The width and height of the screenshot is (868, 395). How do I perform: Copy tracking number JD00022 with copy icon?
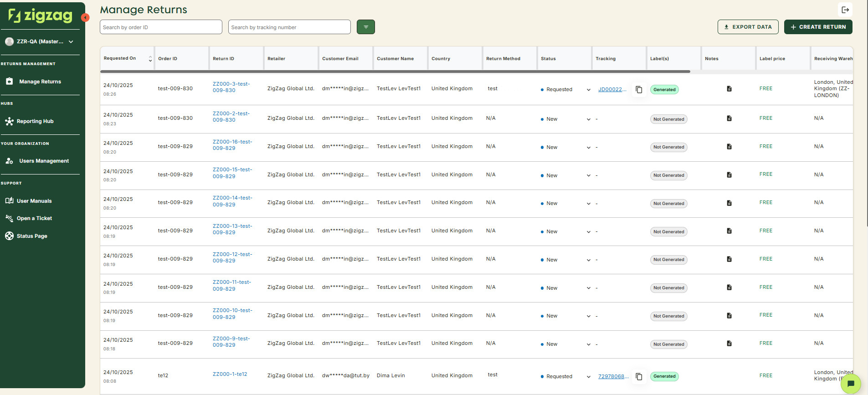point(639,90)
